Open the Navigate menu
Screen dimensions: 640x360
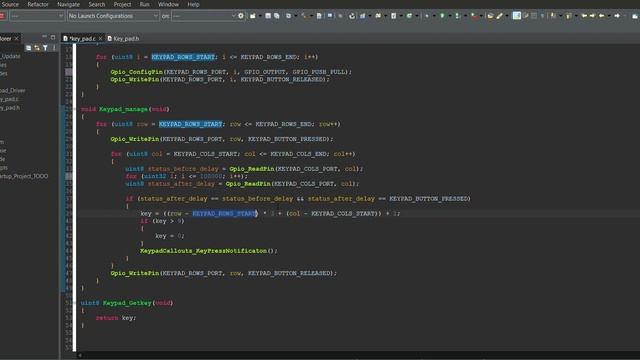69,4
